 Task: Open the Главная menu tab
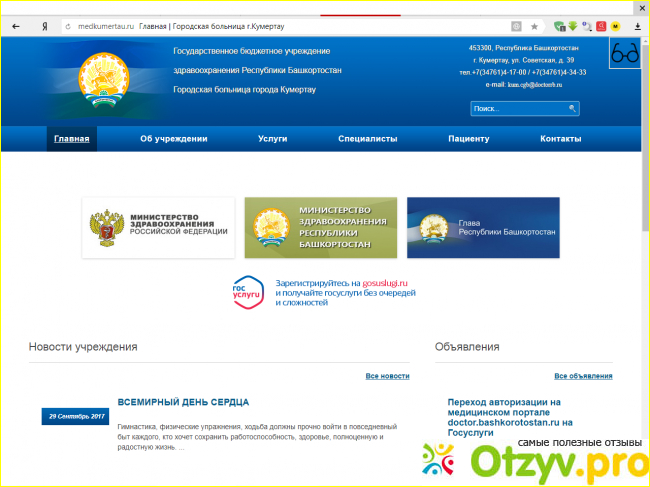click(72, 139)
